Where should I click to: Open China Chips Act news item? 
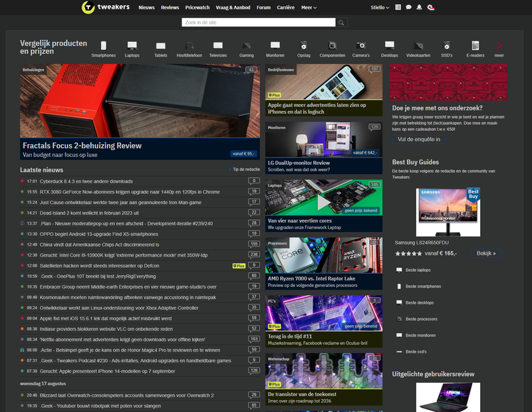99,245
